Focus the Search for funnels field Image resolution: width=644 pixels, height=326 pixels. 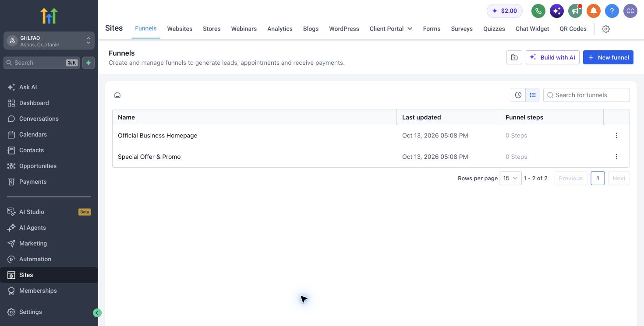(587, 95)
